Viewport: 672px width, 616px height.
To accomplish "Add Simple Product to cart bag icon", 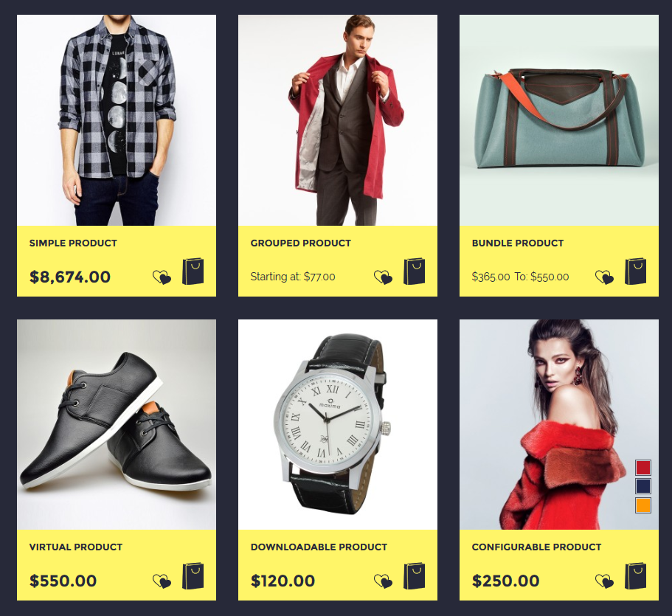I will click(193, 271).
